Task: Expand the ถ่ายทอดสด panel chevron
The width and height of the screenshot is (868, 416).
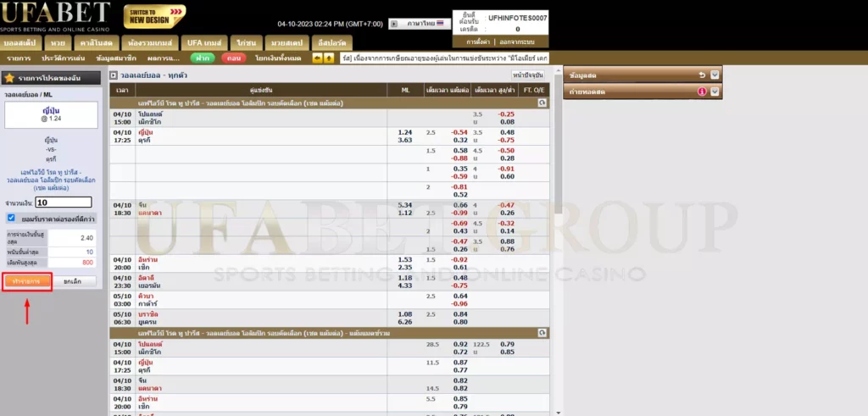Action: pos(715,92)
